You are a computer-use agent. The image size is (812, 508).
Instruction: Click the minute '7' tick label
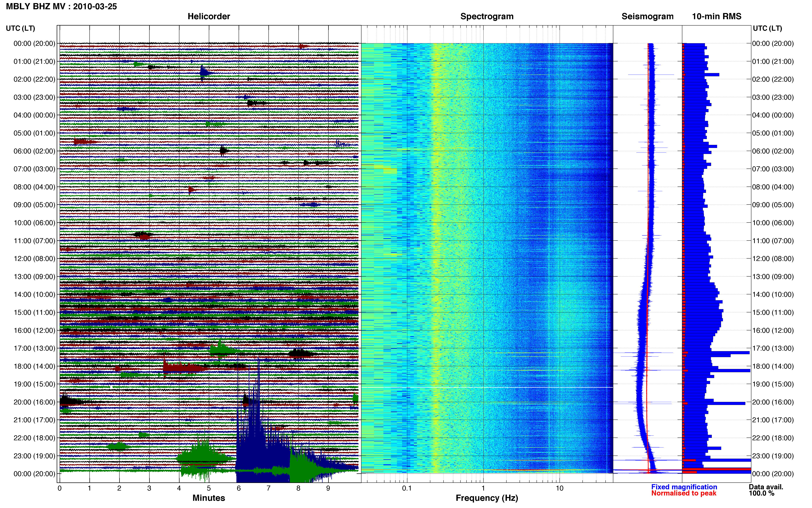click(x=268, y=488)
